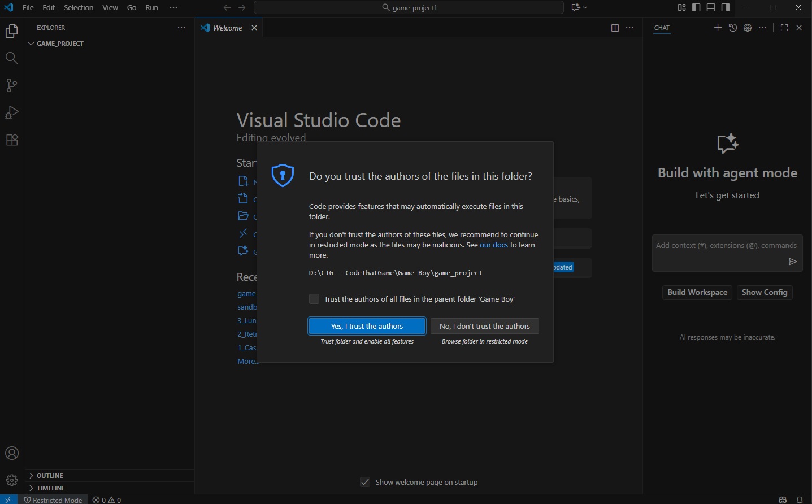
Task: Open the Run and Debug view
Action: (x=12, y=112)
